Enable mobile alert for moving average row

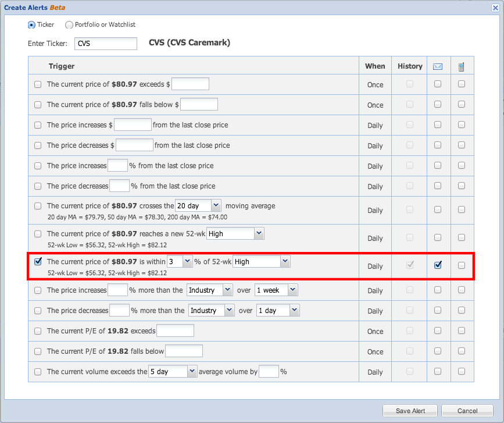[461, 209]
